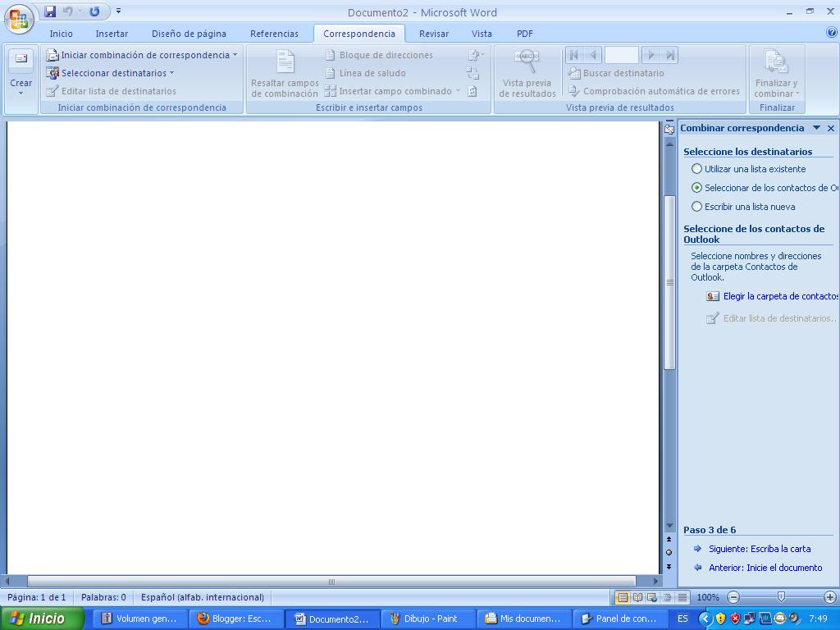Open the Insertar ribbon tab
Screen dimensions: 840x630
[x=112, y=34]
